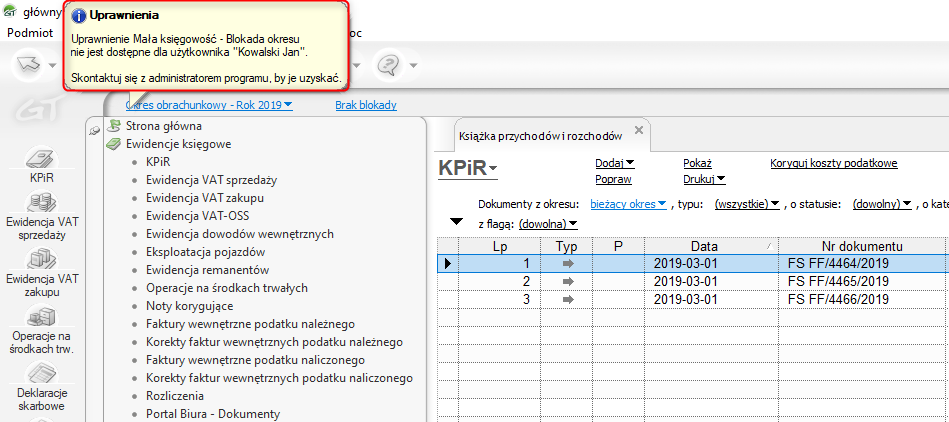949x422 pixels.
Task: Open the Podmiot menu
Action: 30,33
